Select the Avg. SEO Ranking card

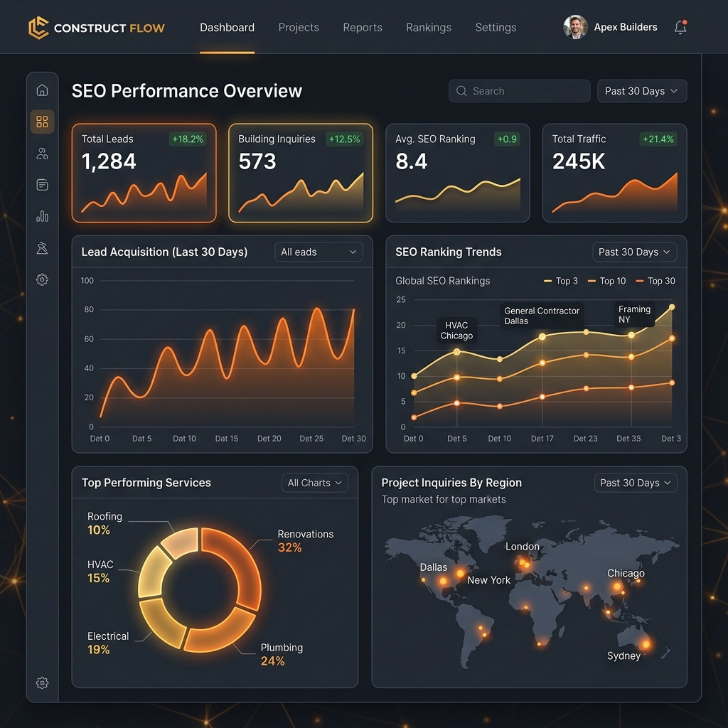458,173
